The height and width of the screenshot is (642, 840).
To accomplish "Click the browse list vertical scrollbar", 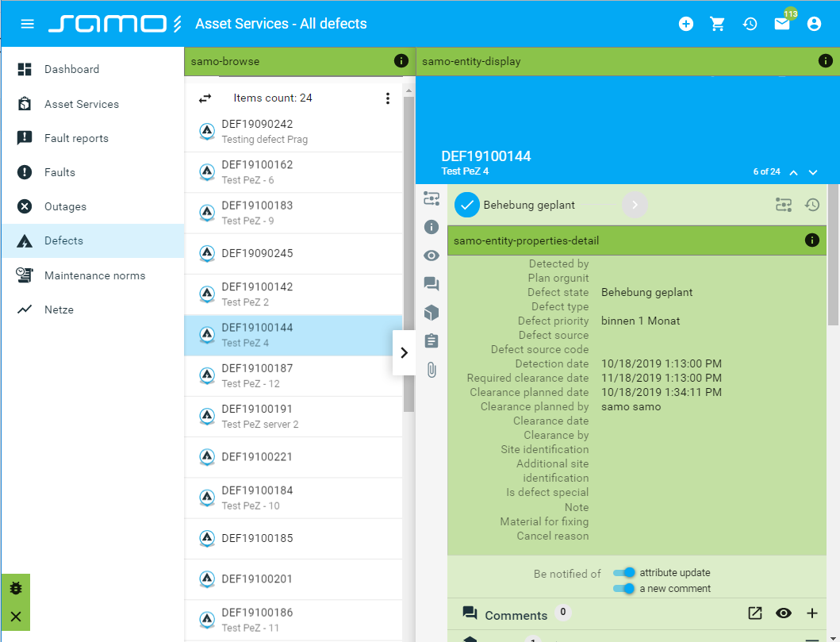I will [408, 254].
